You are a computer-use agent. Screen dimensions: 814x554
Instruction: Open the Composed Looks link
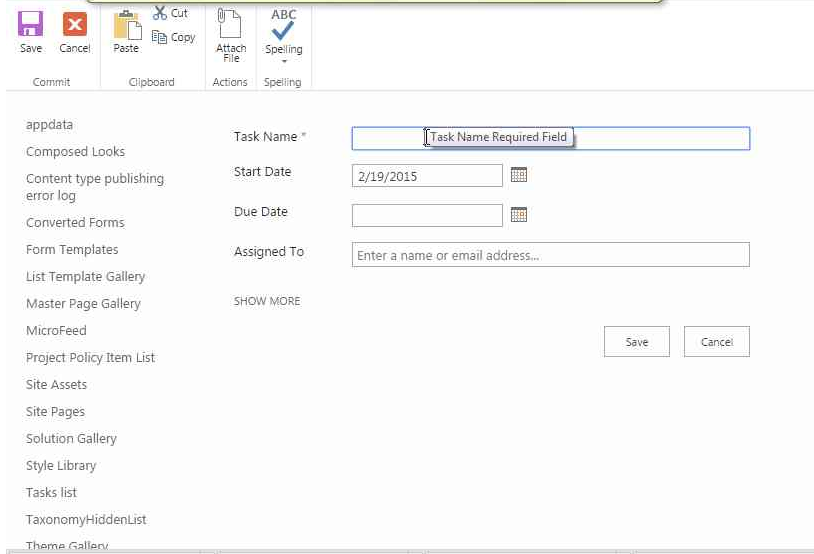(x=75, y=152)
